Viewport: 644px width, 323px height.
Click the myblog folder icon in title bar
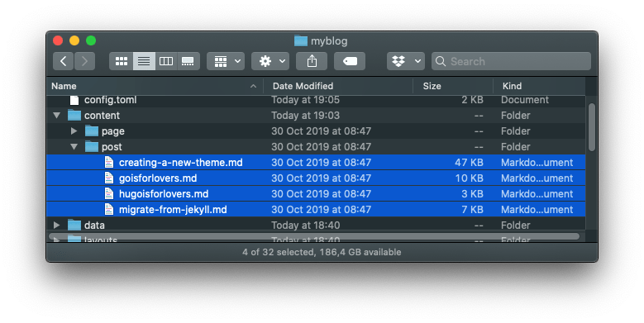(x=301, y=40)
